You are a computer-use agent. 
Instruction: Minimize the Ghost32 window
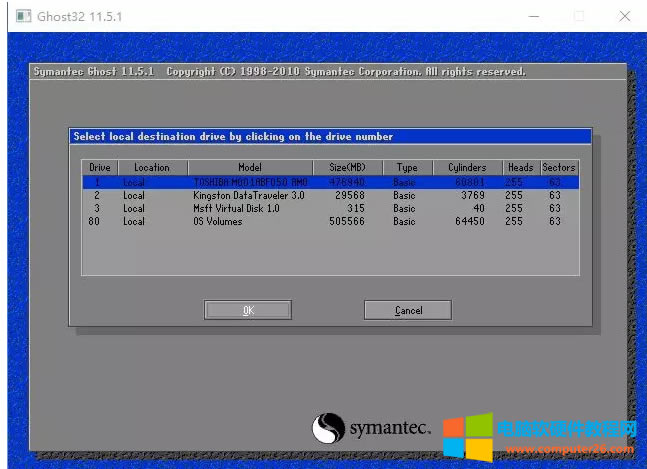click(532, 17)
